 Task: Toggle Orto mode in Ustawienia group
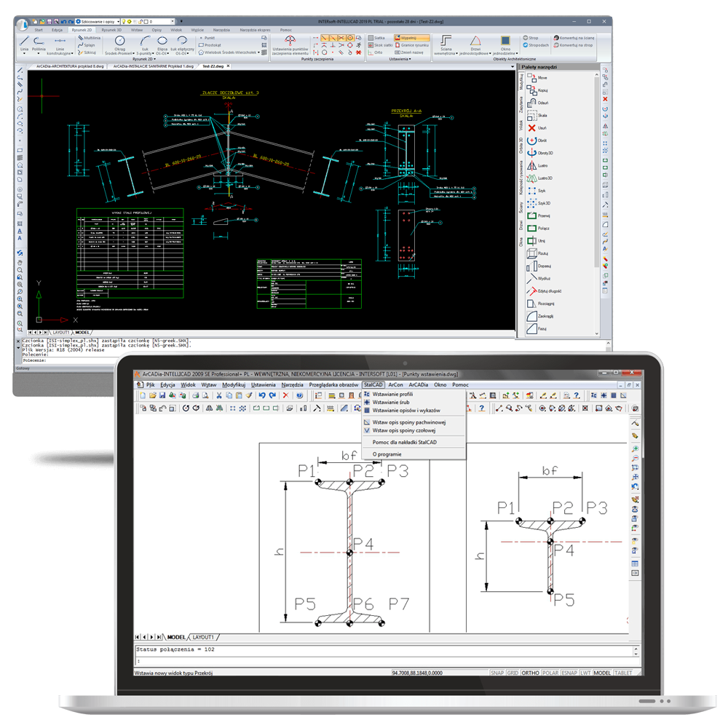click(376, 52)
